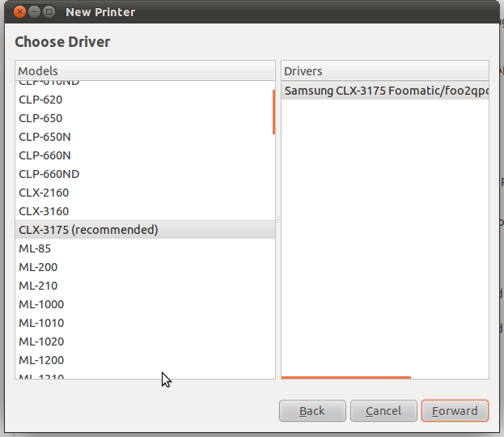The width and height of the screenshot is (504, 437).
Task: Choose CLP-650N in Models list
Action: click(x=145, y=137)
